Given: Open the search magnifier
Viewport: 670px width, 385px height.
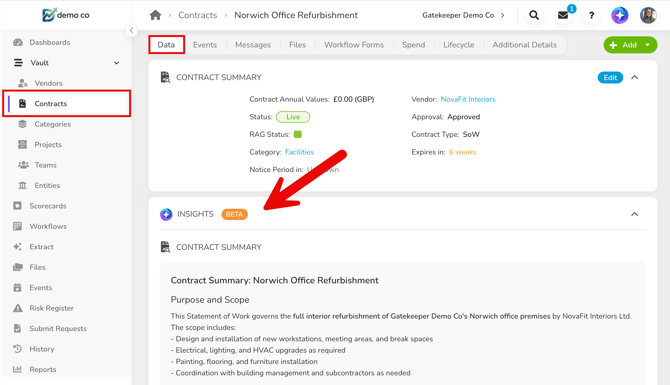Looking at the screenshot, I should 534,15.
